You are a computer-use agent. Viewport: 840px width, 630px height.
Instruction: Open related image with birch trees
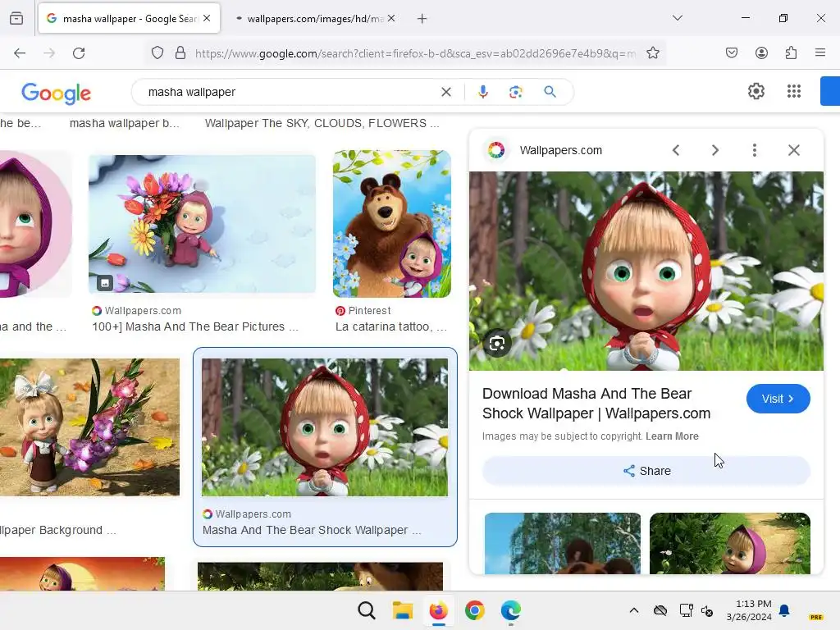coord(563,543)
